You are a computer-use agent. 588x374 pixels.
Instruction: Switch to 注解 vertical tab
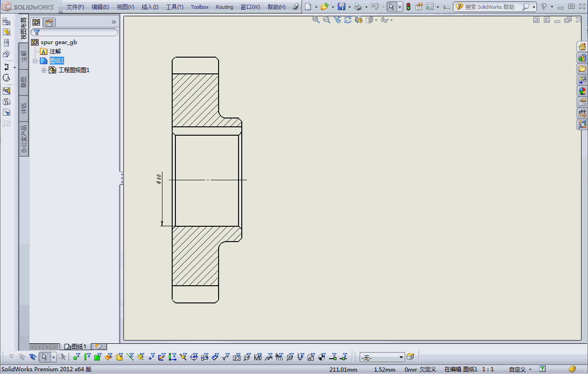24,56
